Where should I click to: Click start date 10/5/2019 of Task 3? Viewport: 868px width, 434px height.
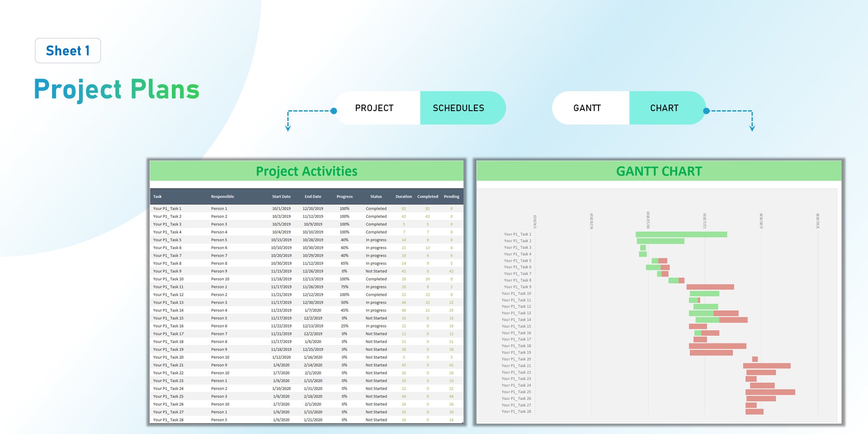281,224
